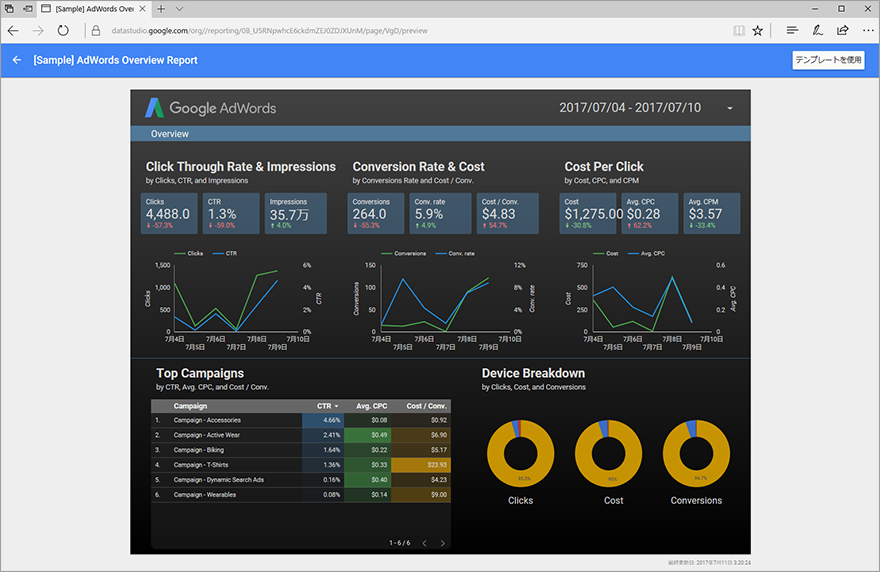
Task: Click the browser forward arrow
Action: pyautogui.click(x=38, y=31)
